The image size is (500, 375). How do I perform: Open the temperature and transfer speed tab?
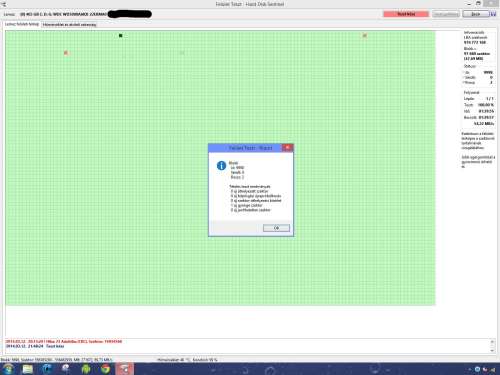click(70, 25)
